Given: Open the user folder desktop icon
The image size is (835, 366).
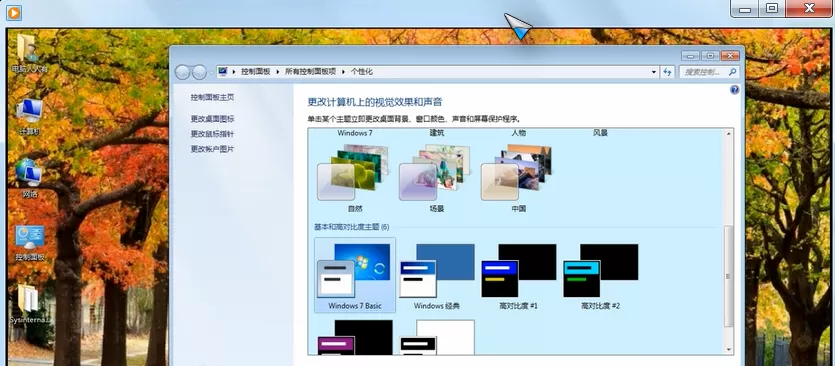Looking at the screenshot, I should (29, 53).
